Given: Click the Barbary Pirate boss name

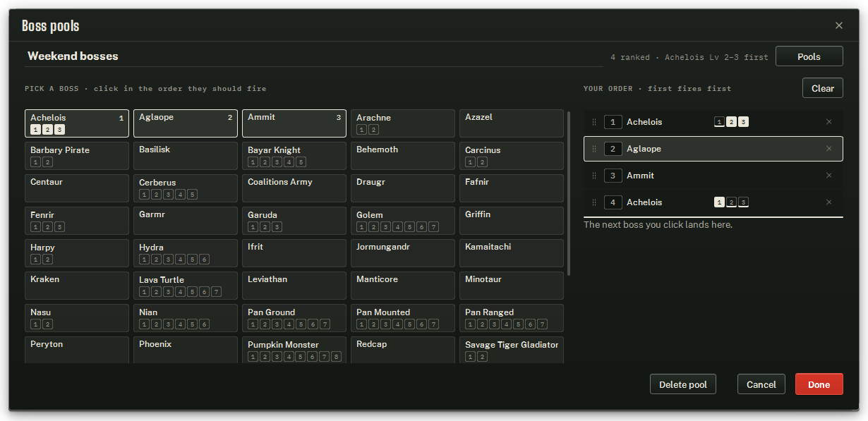Looking at the screenshot, I should (x=60, y=150).
